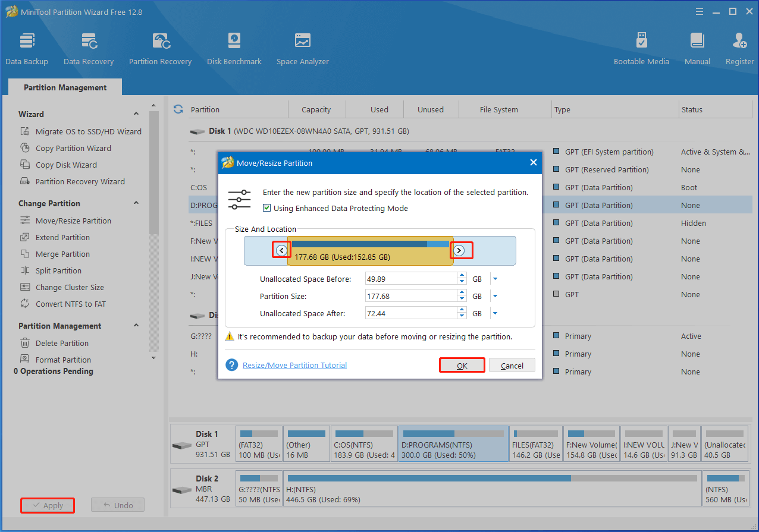759x532 pixels.
Task: Create Bootable Media
Action: (641, 49)
